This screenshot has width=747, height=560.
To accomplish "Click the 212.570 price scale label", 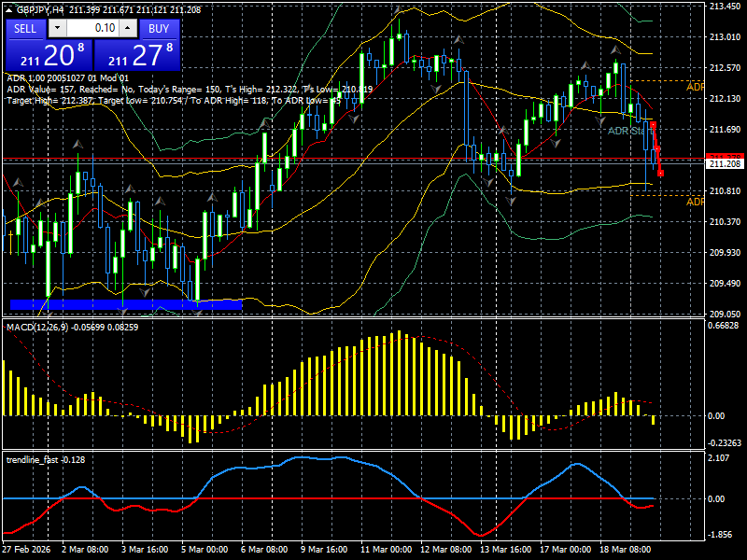I will pyautogui.click(x=725, y=68).
